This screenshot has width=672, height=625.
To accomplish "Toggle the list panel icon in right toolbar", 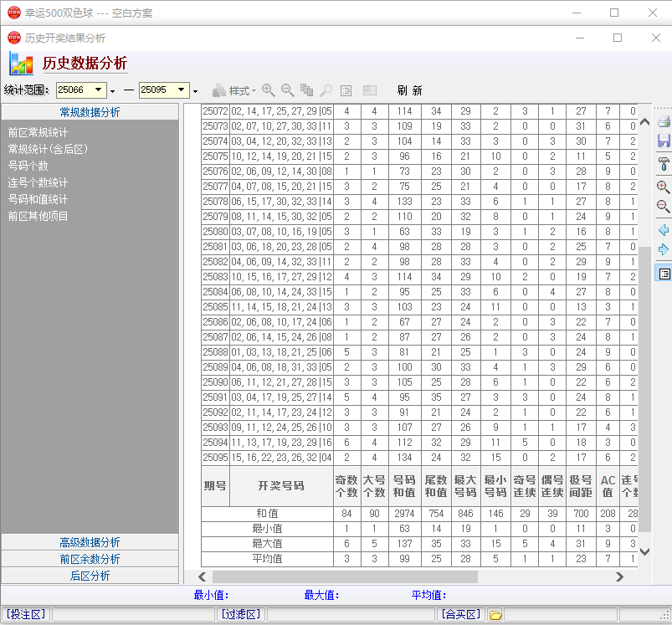I will click(664, 274).
